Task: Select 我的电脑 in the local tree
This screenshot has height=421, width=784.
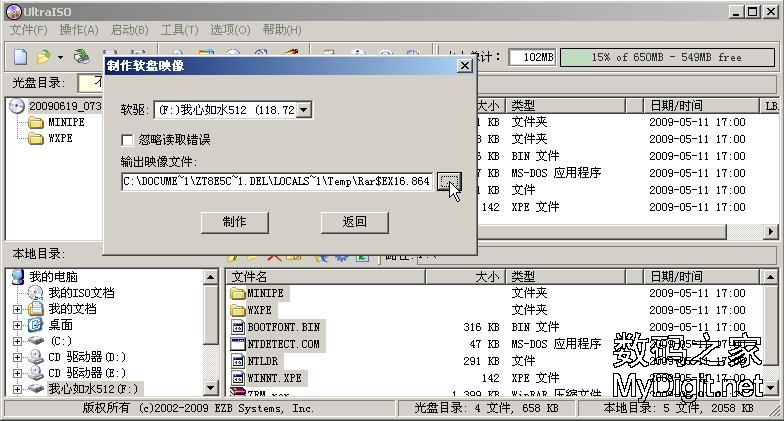Action: pyautogui.click(x=53, y=276)
